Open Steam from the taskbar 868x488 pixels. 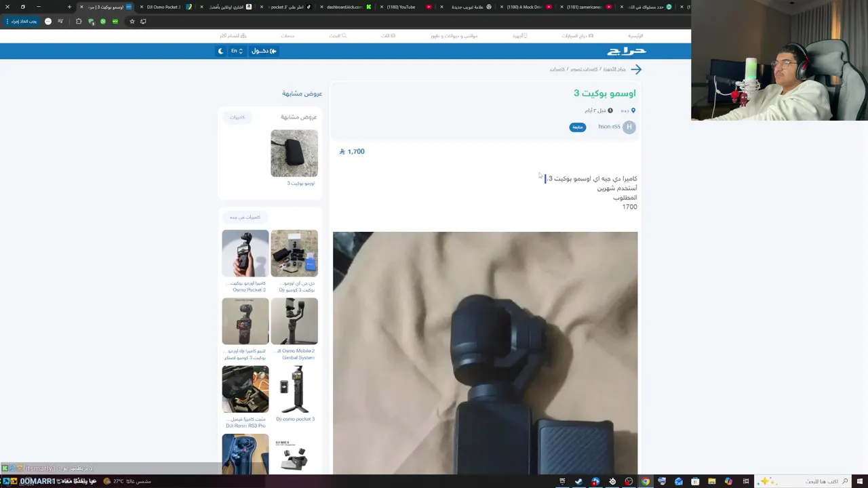coord(578,481)
